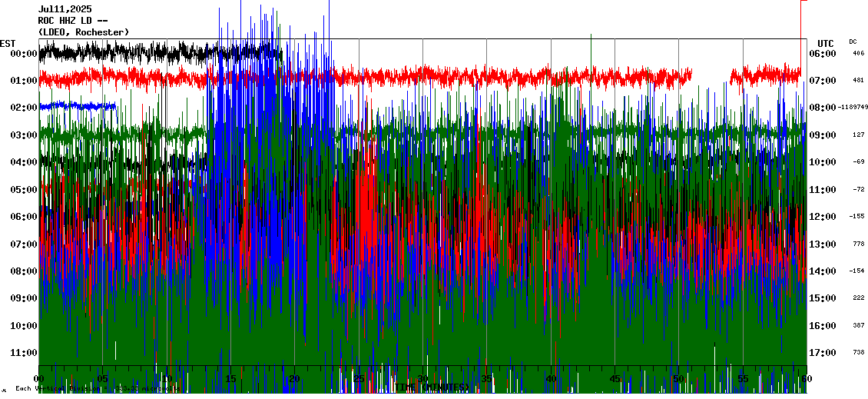
Task: Click the UTC 14:00 row label
Action: (823, 271)
